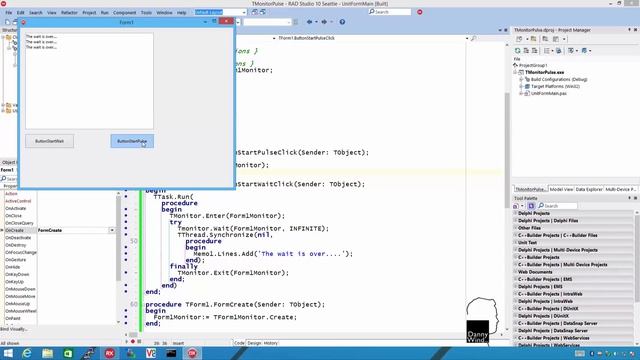Select TMonitorPulse.exe project node
The width and height of the screenshot is (640, 360).
pyautogui.click(x=544, y=72)
